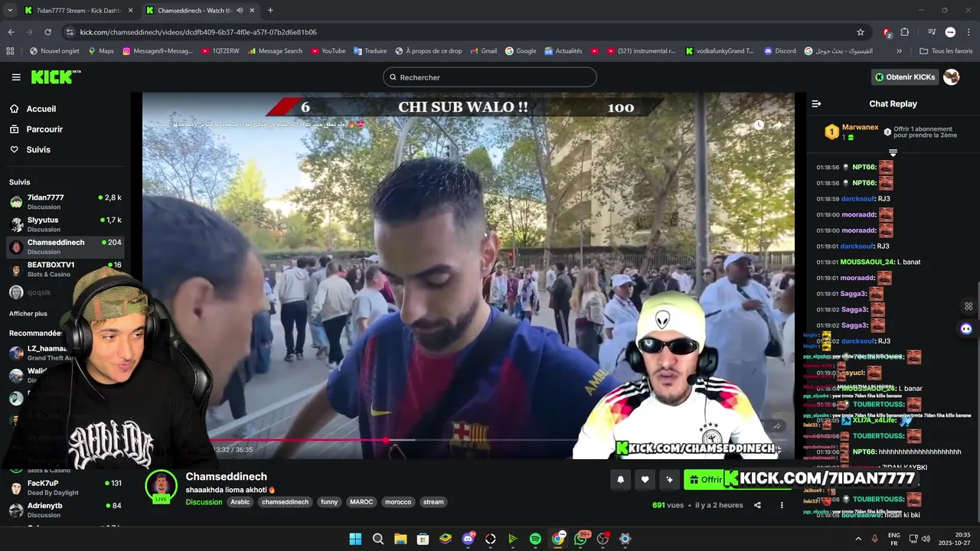Open Windows taskbar search

[377, 539]
